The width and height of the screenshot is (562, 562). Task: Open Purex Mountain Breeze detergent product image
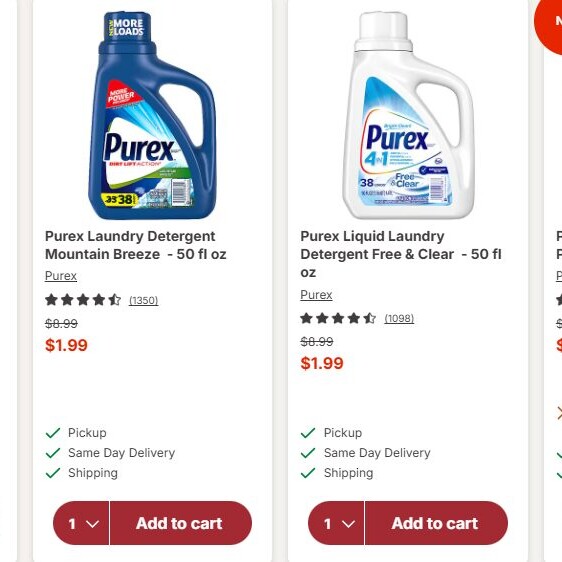pos(152,115)
